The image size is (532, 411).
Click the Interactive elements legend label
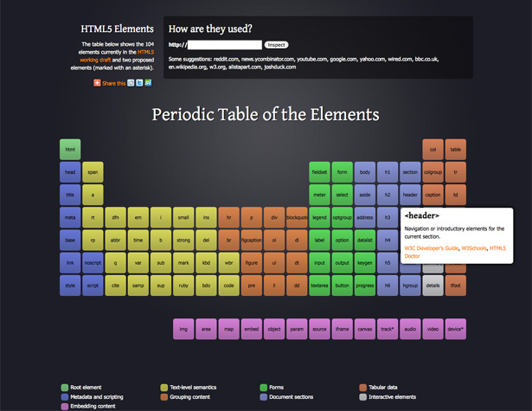[x=392, y=397]
